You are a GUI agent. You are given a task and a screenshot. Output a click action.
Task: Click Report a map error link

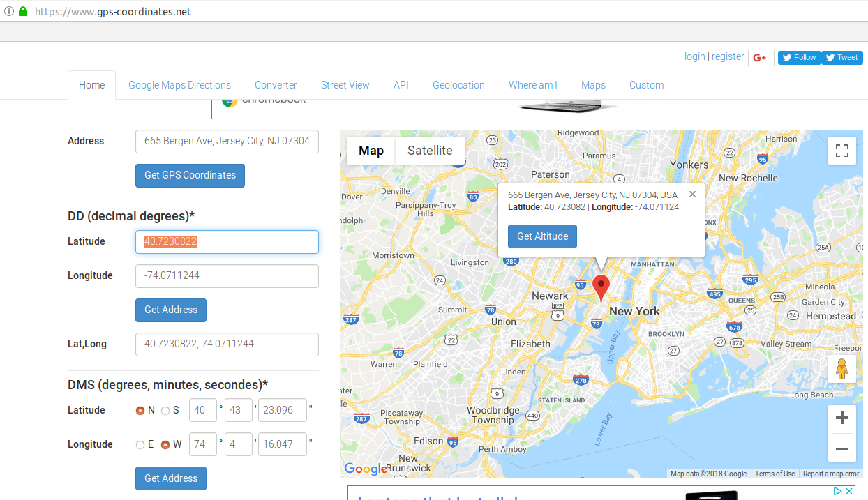(831, 474)
